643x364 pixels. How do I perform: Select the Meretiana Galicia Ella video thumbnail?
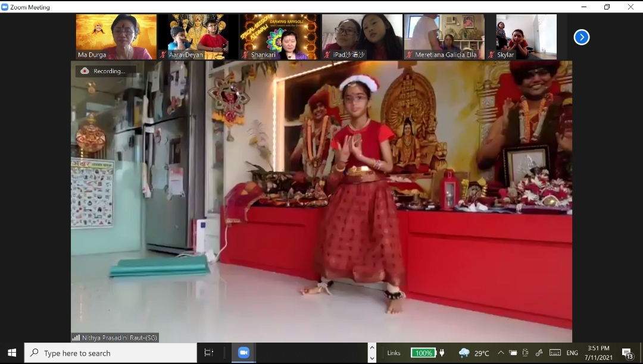coord(444,37)
